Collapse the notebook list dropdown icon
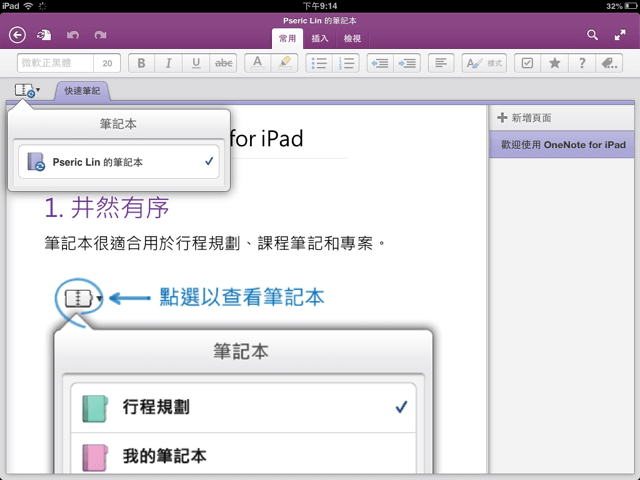Viewport: 640px width, 480px height. tap(27, 90)
